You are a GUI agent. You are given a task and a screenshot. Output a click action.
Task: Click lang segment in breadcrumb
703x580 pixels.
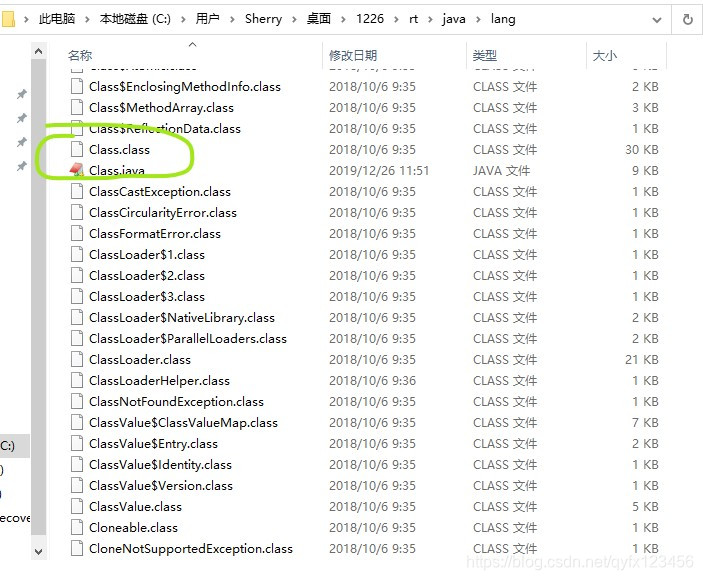pos(503,19)
